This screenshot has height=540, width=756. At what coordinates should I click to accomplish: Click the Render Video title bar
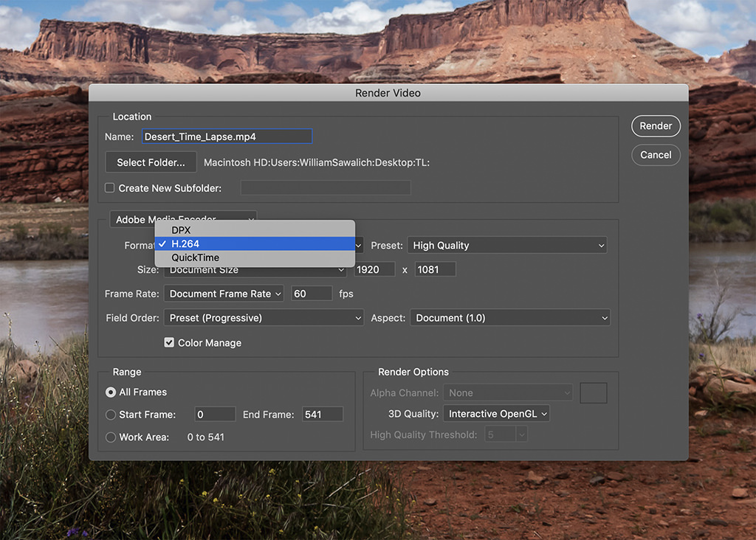(388, 93)
